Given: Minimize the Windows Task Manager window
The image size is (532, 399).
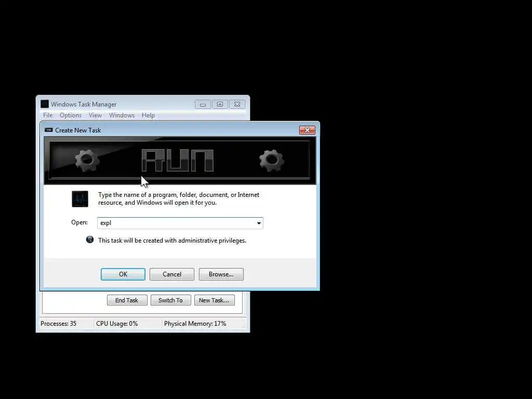Looking at the screenshot, I should point(203,104).
